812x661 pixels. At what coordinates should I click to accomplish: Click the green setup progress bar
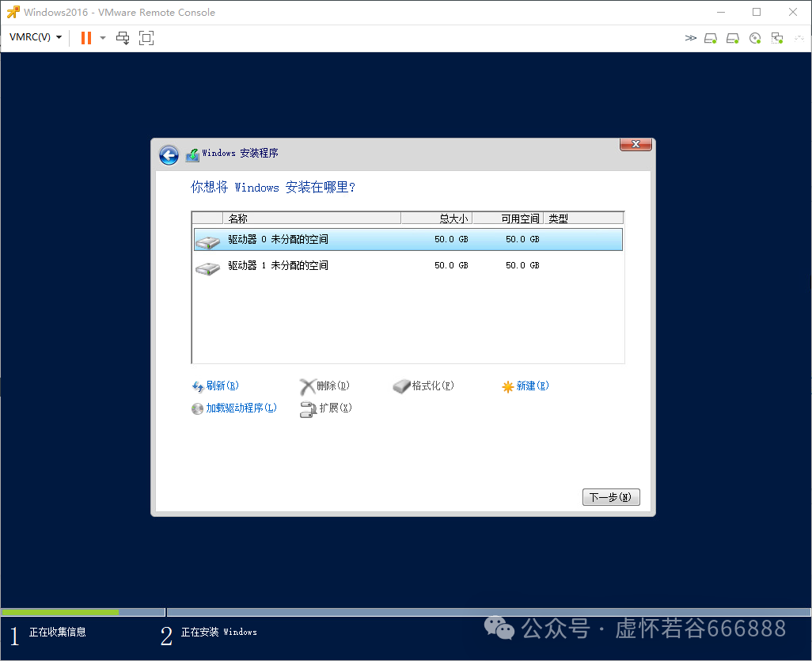click(x=60, y=612)
